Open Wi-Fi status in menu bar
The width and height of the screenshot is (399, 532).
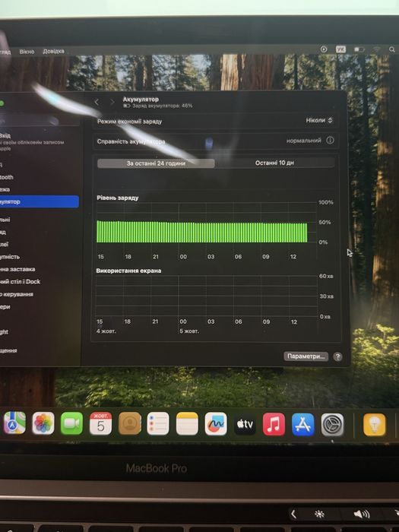tap(376, 49)
